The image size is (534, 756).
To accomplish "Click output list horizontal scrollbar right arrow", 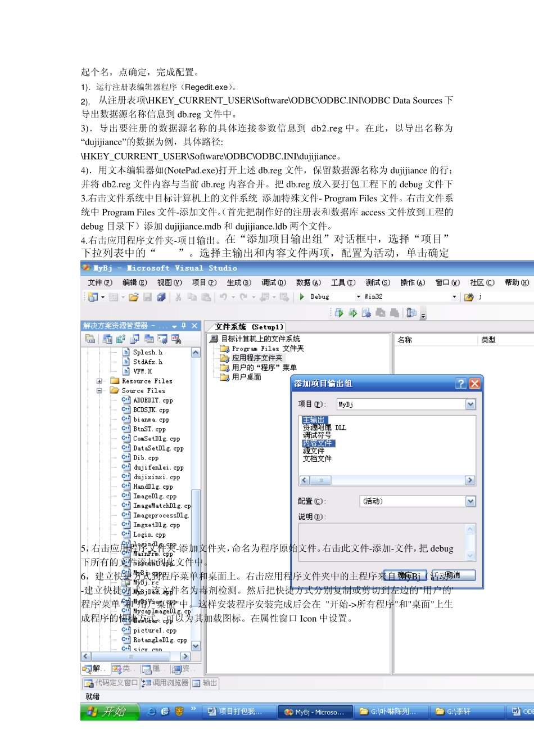I will click(470, 480).
